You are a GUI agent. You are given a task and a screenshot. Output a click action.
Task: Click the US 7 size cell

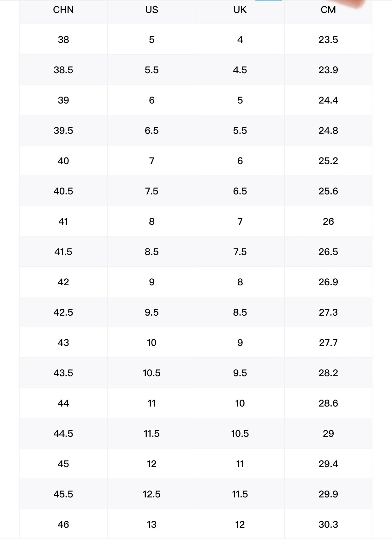[151, 161]
